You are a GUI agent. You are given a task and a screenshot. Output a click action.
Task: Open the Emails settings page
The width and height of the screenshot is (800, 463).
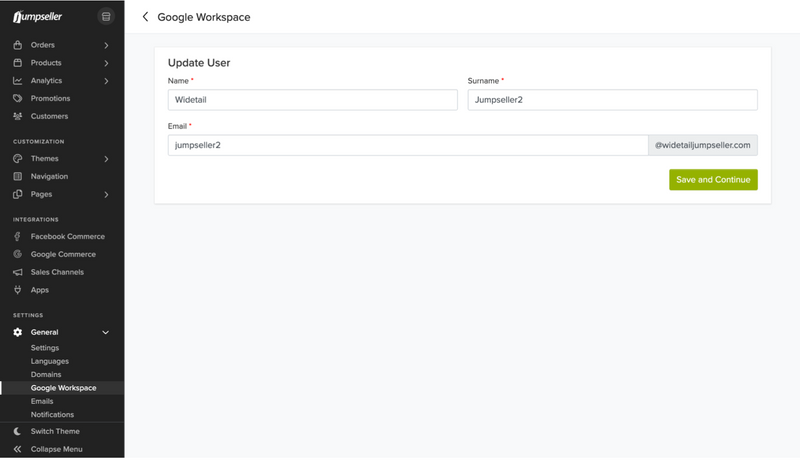pyautogui.click(x=42, y=402)
